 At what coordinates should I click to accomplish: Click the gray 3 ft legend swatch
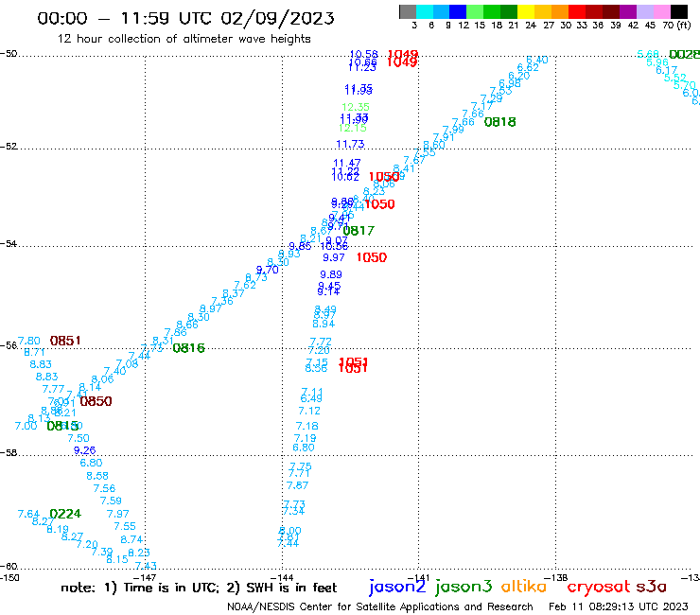click(408, 11)
